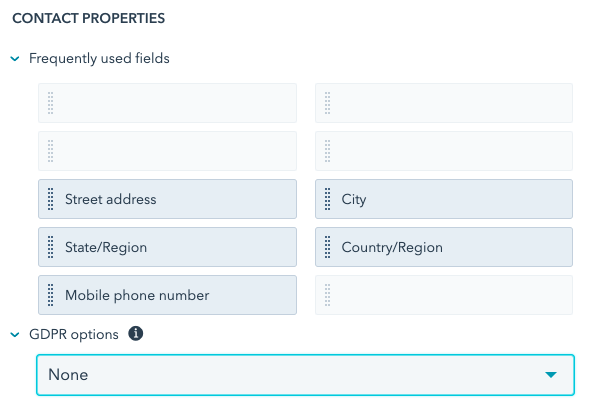The image size is (594, 417).
Task: Select the Street address field
Action: (167, 199)
